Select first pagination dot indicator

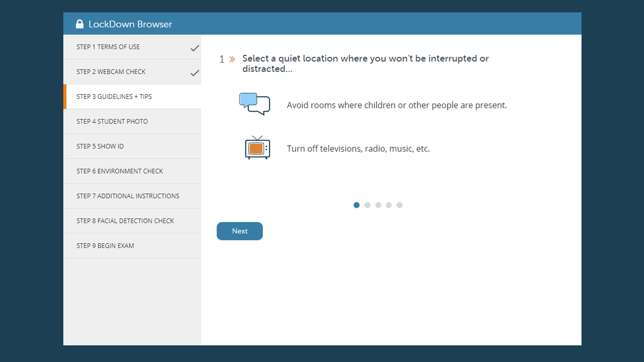pyautogui.click(x=357, y=205)
